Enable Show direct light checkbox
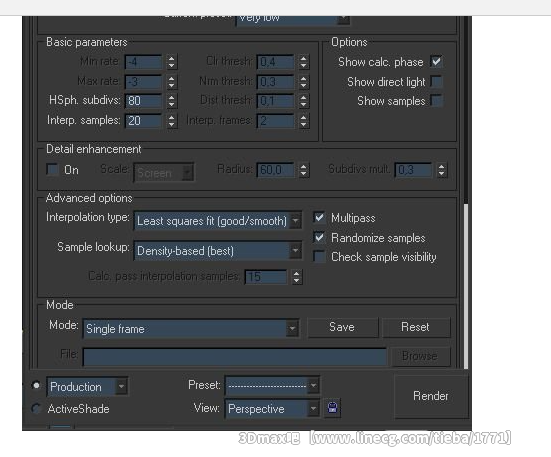551x457 pixels. pos(436,81)
